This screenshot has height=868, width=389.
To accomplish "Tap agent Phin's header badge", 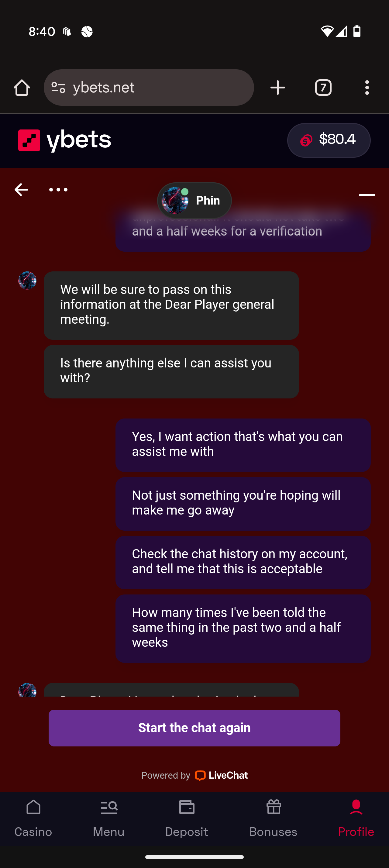I will pos(194,201).
